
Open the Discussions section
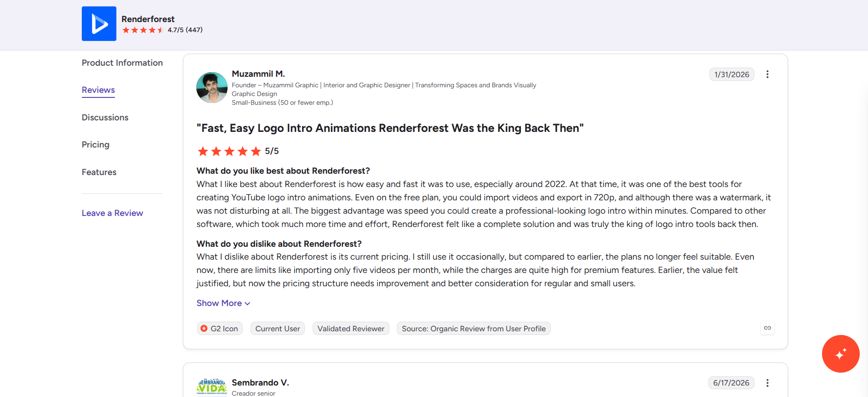pos(105,118)
